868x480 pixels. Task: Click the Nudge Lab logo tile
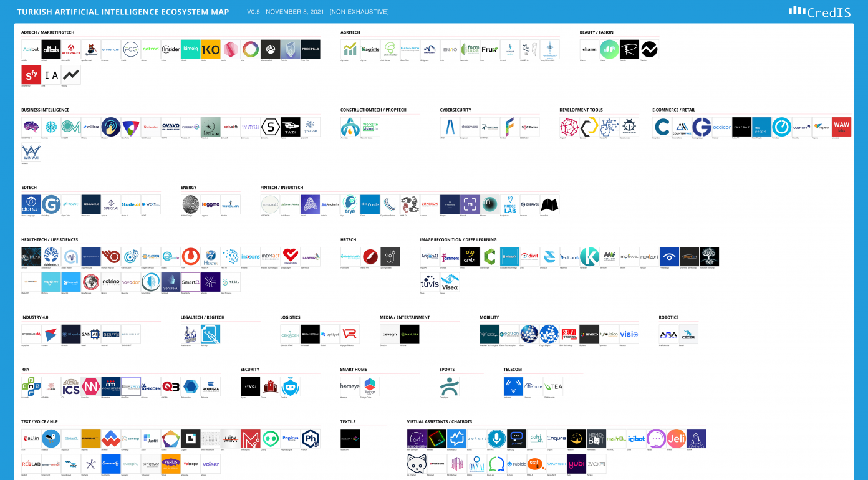coord(510,204)
